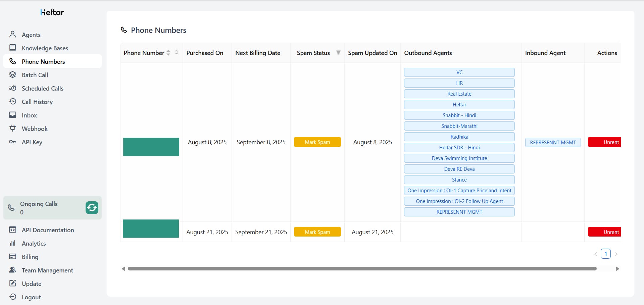This screenshot has width=644, height=305.
Task: Sort the table by Phone Number column
Action: pyautogui.click(x=168, y=53)
